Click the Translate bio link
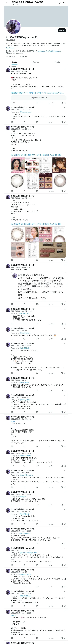The image size is (72, 644). pos(10,48)
